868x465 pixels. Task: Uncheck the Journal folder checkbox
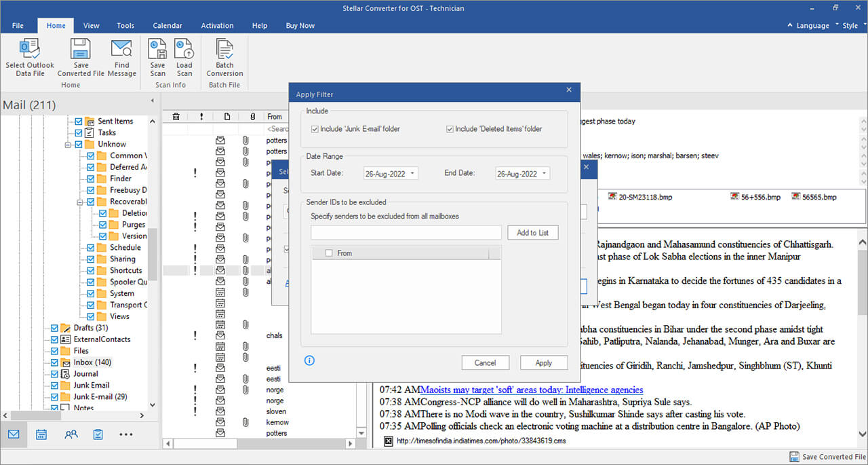[54, 374]
